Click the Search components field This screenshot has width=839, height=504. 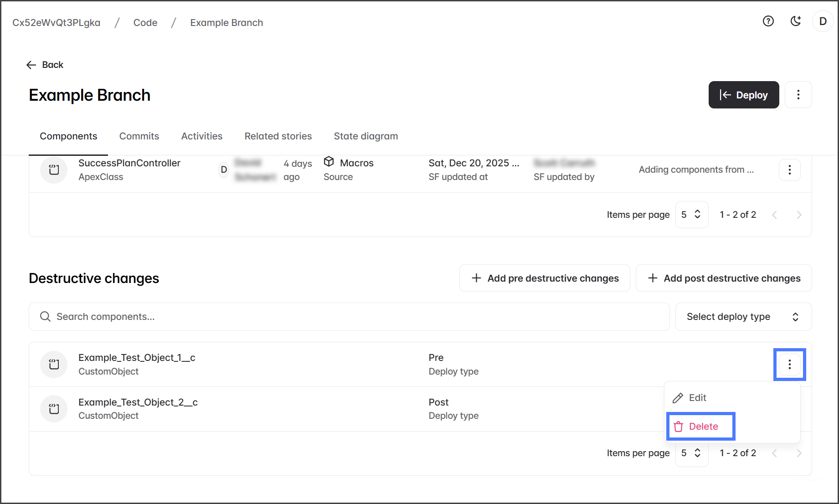349,317
